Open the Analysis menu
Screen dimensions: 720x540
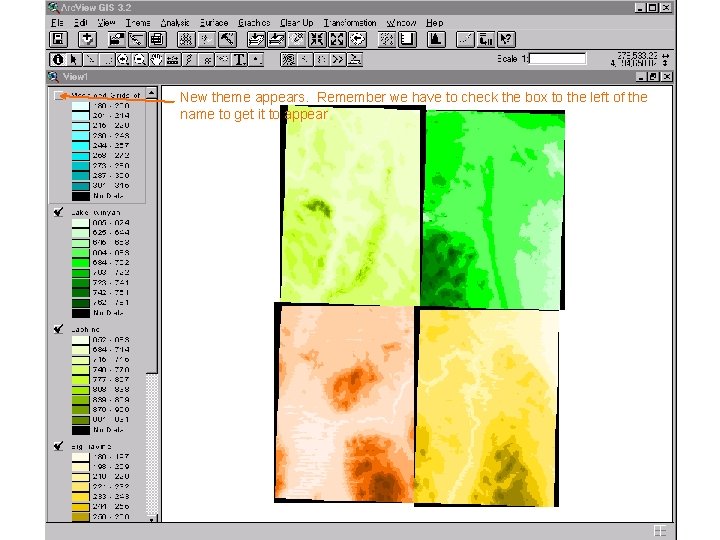point(175,23)
